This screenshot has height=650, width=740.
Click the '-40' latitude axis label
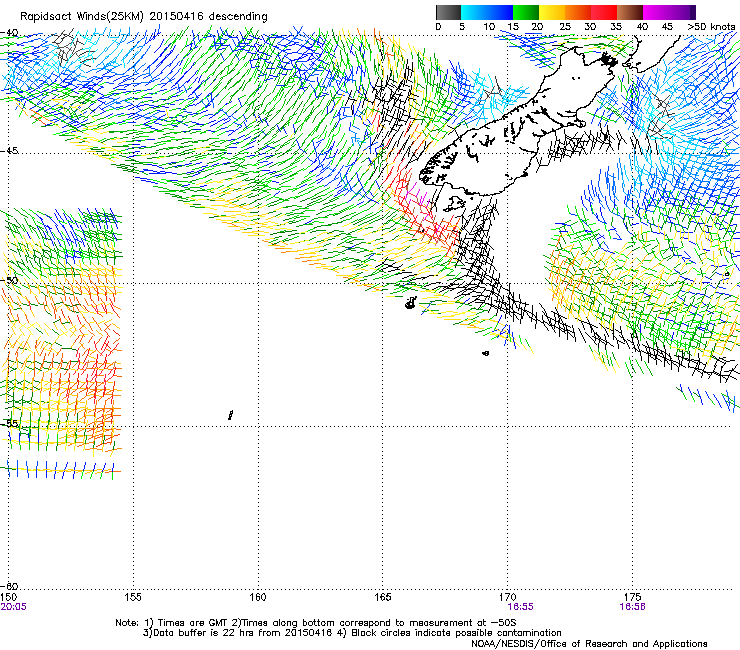9,33
